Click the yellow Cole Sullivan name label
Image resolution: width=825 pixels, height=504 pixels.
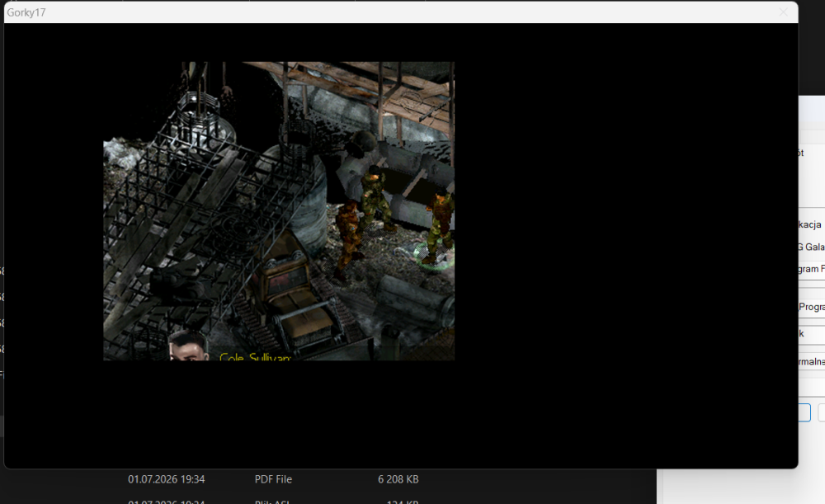coord(255,357)
